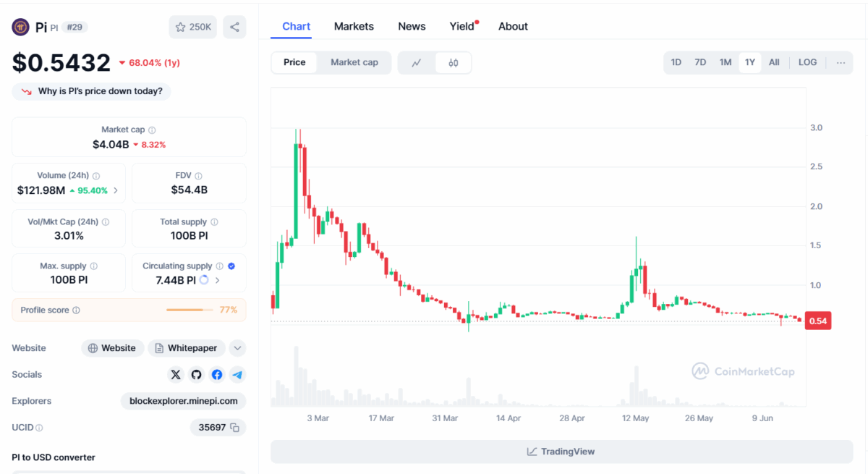
Task: Expand more website links chevron
Action: tap(237, 348)
